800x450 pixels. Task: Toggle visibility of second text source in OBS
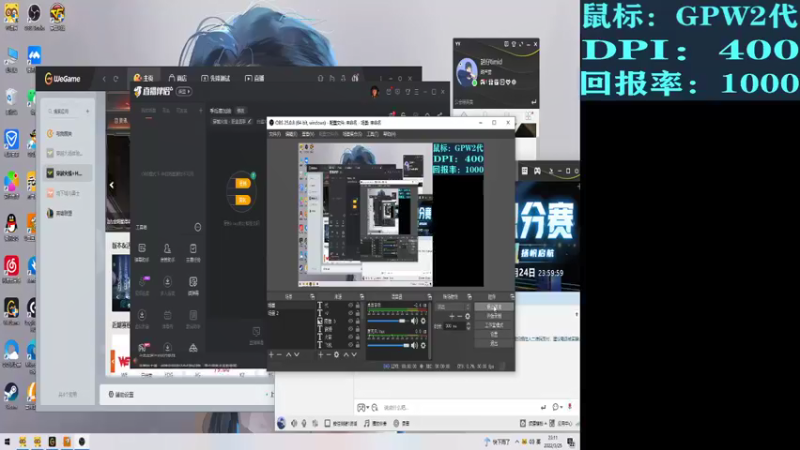click(351, 313)
